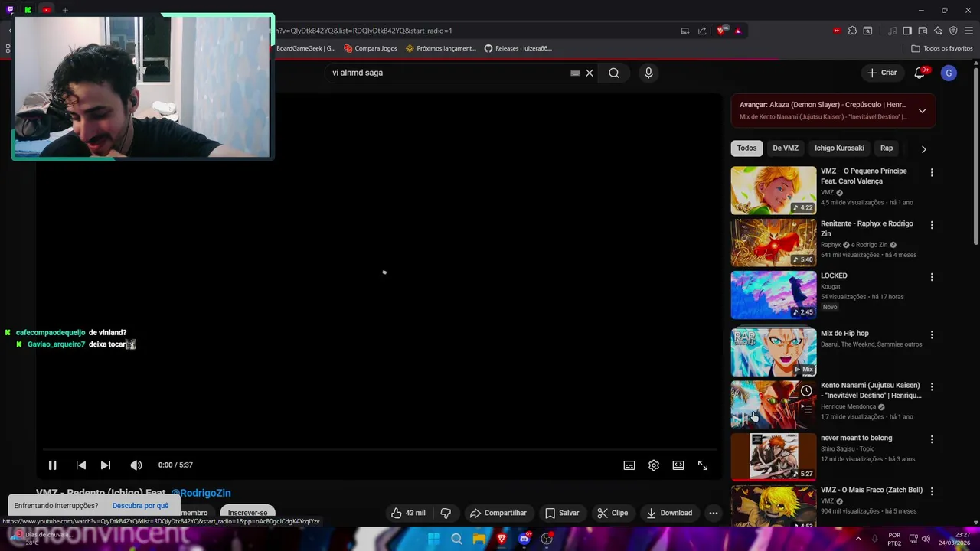Click the video progress bar
This screenshot has height=551, width=980.
pos(379,451)
